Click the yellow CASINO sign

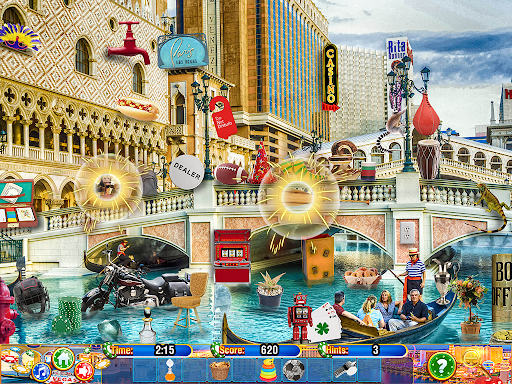[x=330, y=77]
